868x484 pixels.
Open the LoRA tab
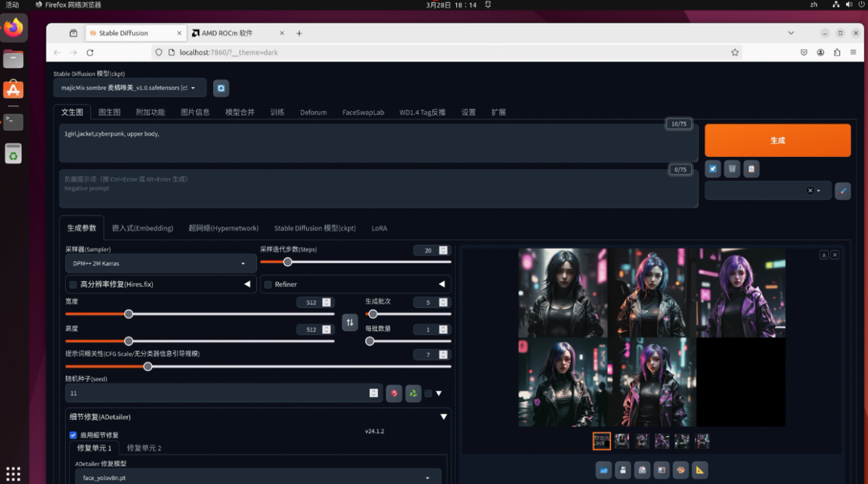click(x=380, y=228)
